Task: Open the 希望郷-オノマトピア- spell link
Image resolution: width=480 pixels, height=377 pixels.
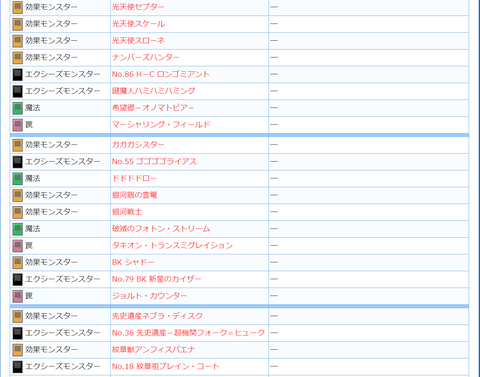Action: point(153,108)
